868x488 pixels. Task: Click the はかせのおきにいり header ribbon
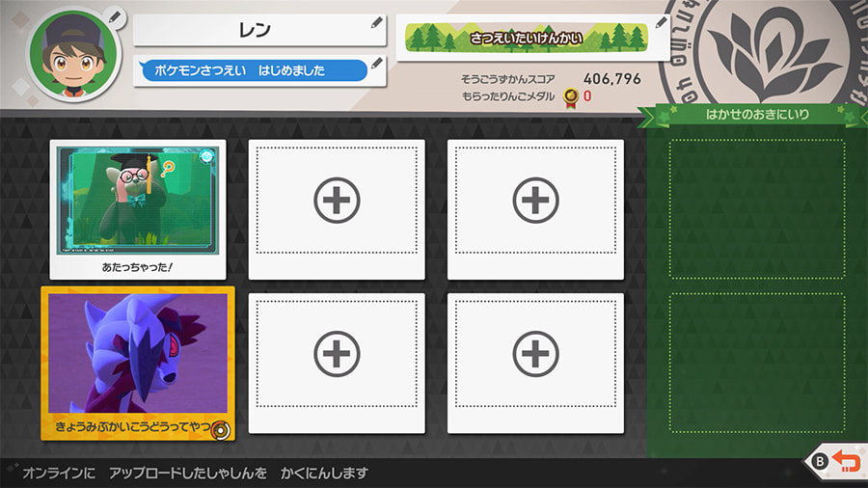coord(756,115)
